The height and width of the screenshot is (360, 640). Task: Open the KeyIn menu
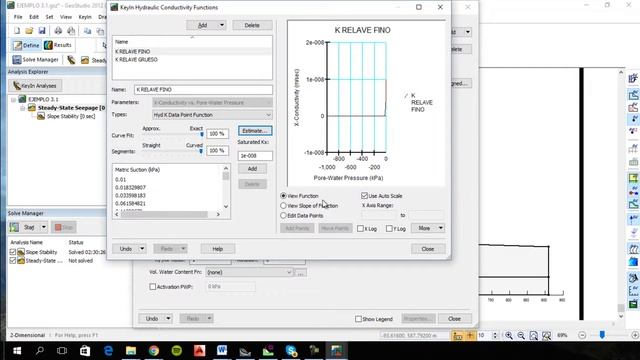click(x=85, y=17)
